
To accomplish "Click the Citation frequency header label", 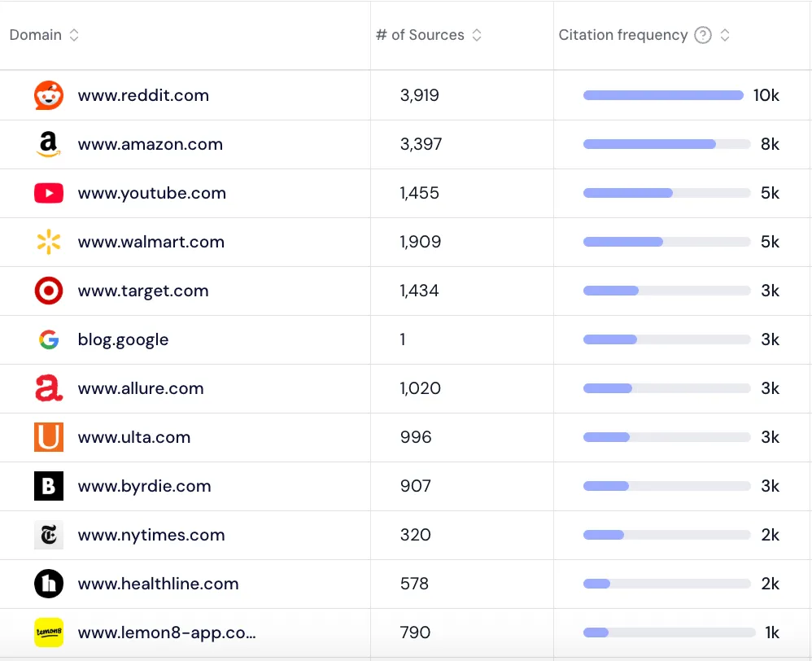I will [x=623, y=35].
